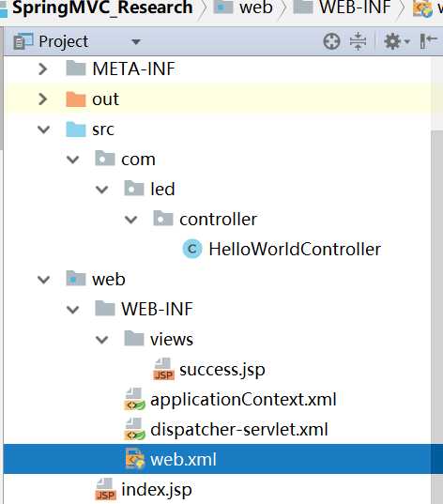This screenshot has height=504, width=443.
Task: Select index.jsp file name
Action: [x=157, y=490]
